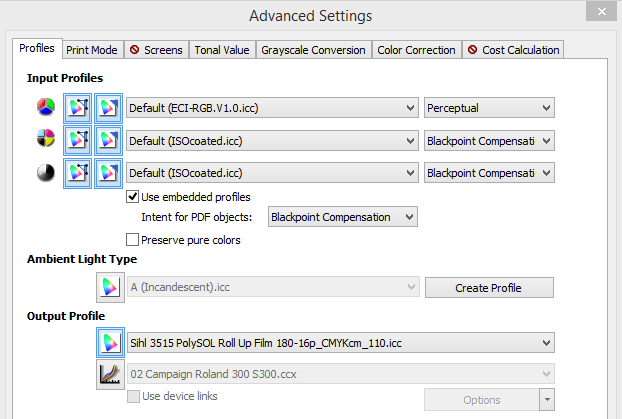Viewport: 622px width, 419px height.
Task: Click the first profile icon in the RGB row
Action: tap(76, 108)
